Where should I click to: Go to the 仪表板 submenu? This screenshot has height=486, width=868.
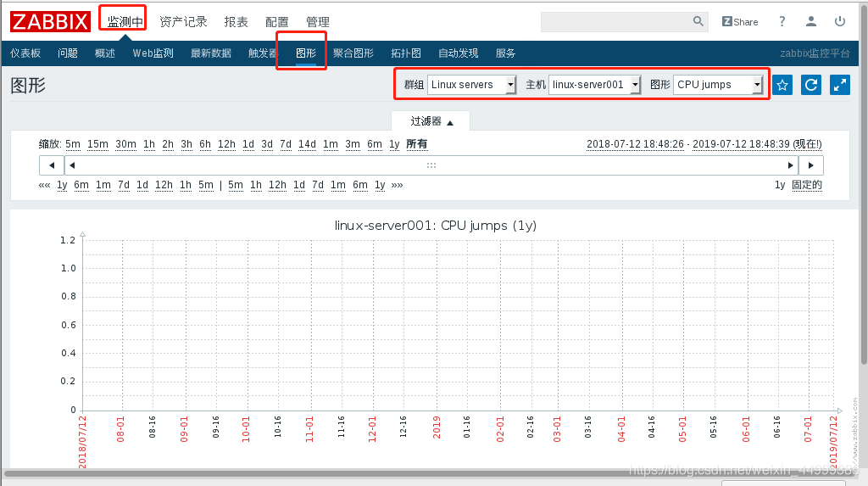point(25,53)
